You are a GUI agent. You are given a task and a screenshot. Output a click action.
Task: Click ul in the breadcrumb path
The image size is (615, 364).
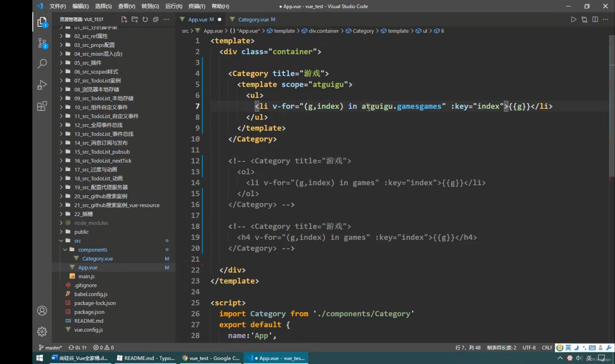(x=422, y=31)
